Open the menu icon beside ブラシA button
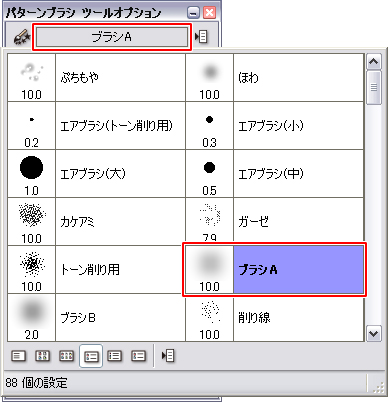The width and height of the screenshot is (388, 402). (x=201, y=37)
